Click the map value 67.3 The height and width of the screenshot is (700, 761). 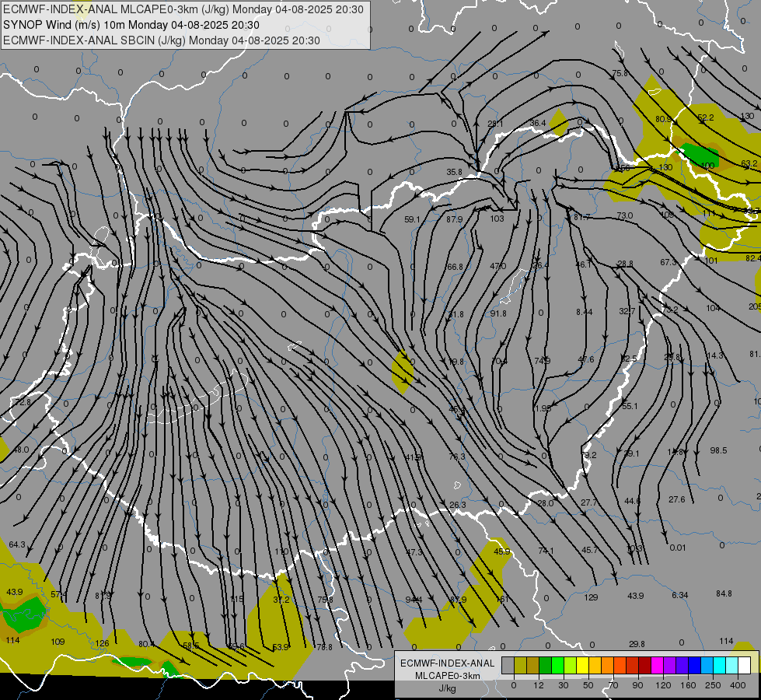(x=668, y=262)
